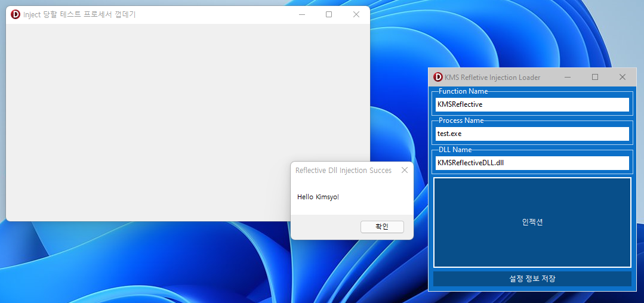Screen dimensions: 644x303
Task: Click the 'KMS Refletive Injection Loader' title text
Action: pyautogui.click(x=492, y=77)
